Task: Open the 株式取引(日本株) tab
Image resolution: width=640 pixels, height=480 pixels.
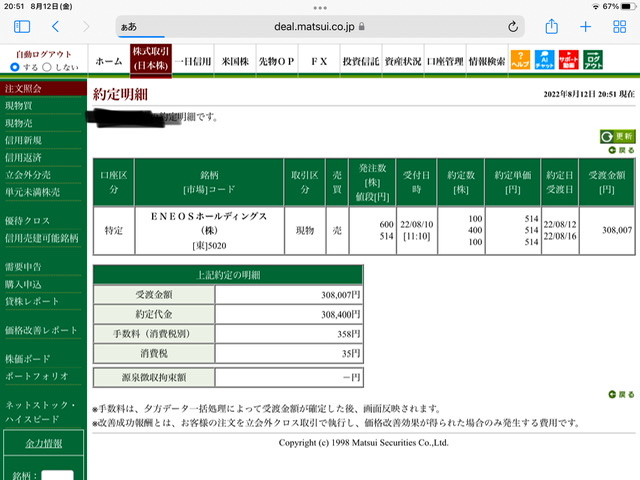Action: [151, 60]
